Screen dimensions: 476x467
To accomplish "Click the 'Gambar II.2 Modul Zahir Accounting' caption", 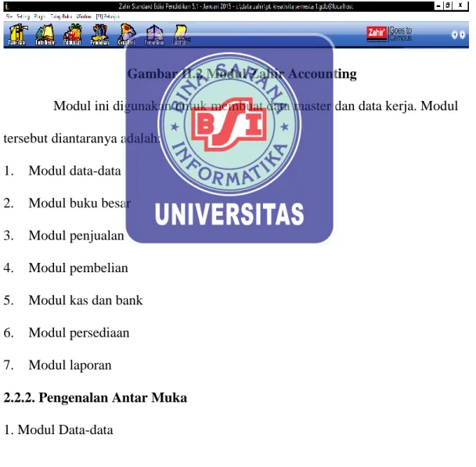I will pyautogui.click(x=242, y=74).
